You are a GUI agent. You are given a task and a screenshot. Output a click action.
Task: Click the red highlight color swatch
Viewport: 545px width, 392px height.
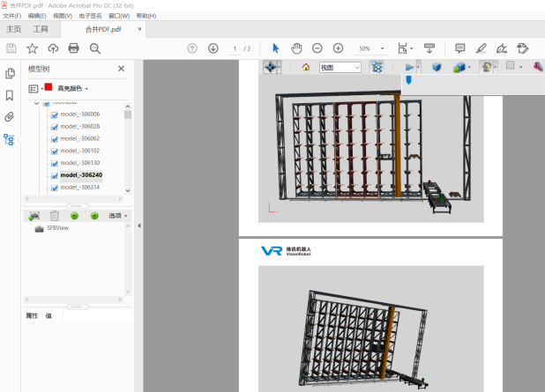[x=49, y=87]
